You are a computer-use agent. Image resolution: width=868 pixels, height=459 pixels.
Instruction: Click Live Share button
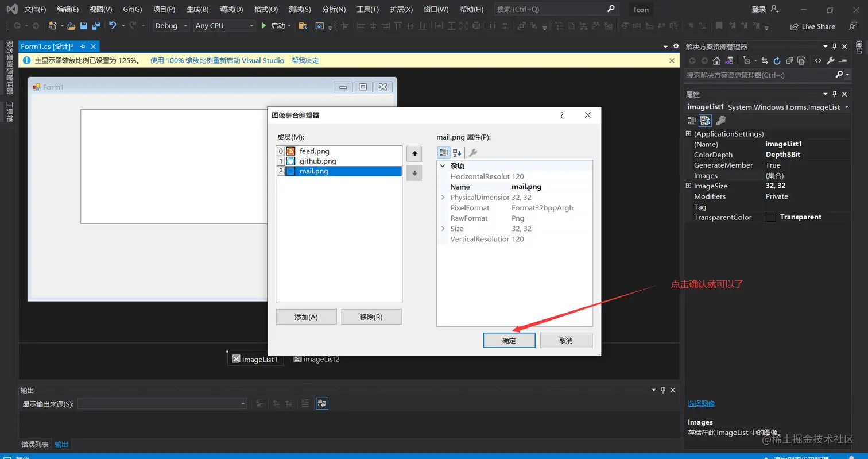click(x=813, y=26)
